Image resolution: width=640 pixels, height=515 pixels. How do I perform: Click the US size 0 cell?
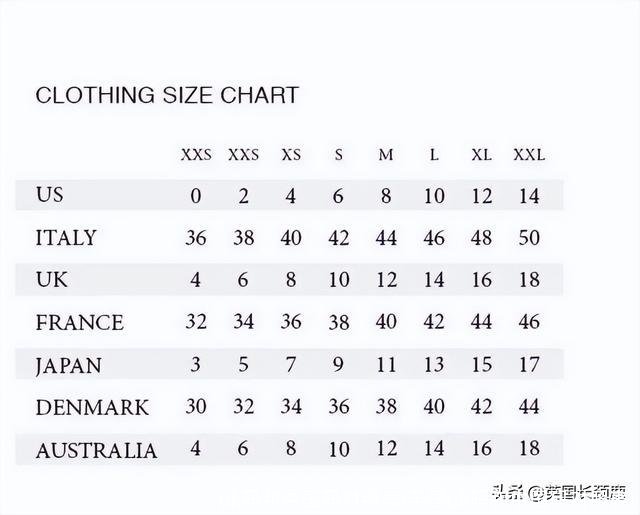click(196, 196)
